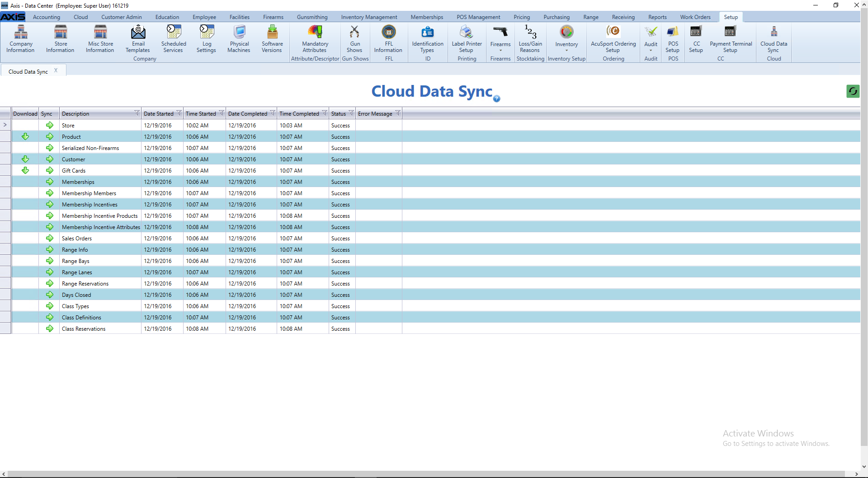This screenshot has width=868, height=478.
Task: Open POS Setup
Action: point(673,39)
